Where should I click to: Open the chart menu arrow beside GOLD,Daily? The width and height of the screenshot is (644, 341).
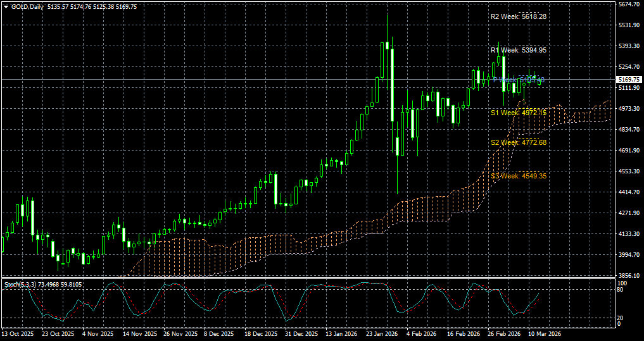click(x=5, y=7)
